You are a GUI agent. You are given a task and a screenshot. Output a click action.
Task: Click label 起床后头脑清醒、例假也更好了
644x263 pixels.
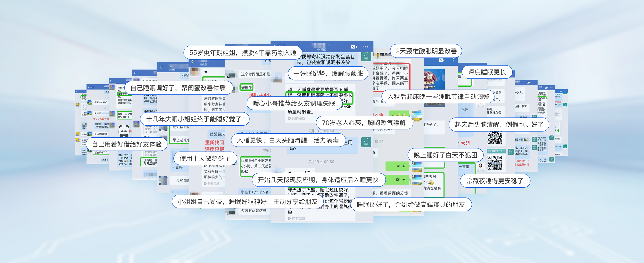[499, 124]
